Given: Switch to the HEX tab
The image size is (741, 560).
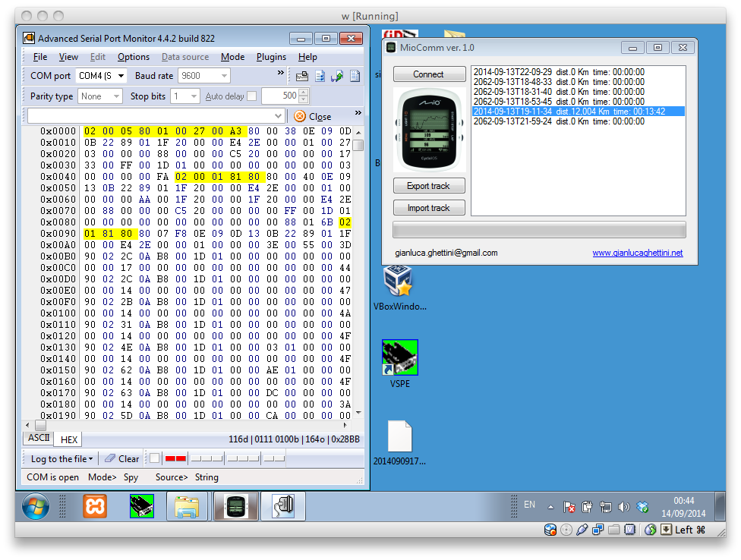Looking at the screenshot, I should pos(68,439).
